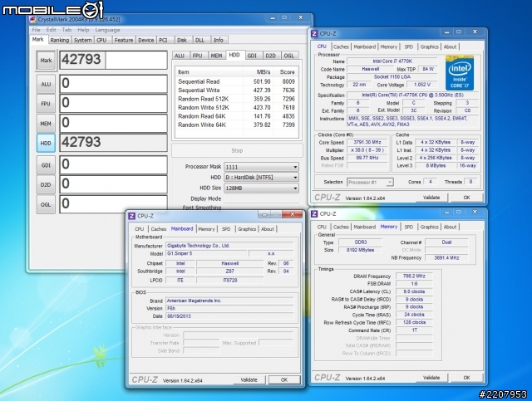The image size is (532, 401).
Task: Open the SPD tab in Mainboard CPU-Z window
Action: (x=226, y=229)
